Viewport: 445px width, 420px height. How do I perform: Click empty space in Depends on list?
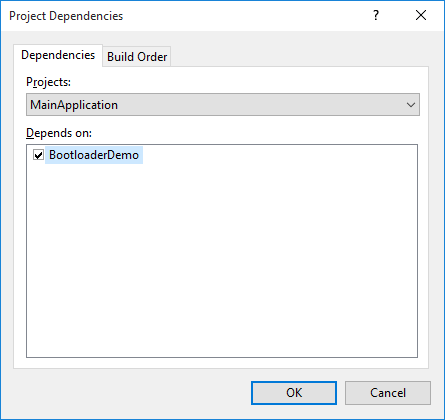click(222, 260)
